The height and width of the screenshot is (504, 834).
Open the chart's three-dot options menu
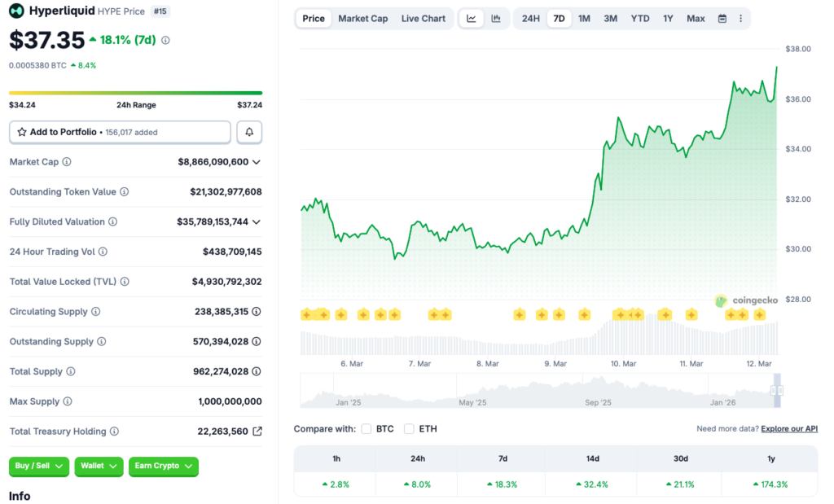pyautogui.click(x=740, y=19)
